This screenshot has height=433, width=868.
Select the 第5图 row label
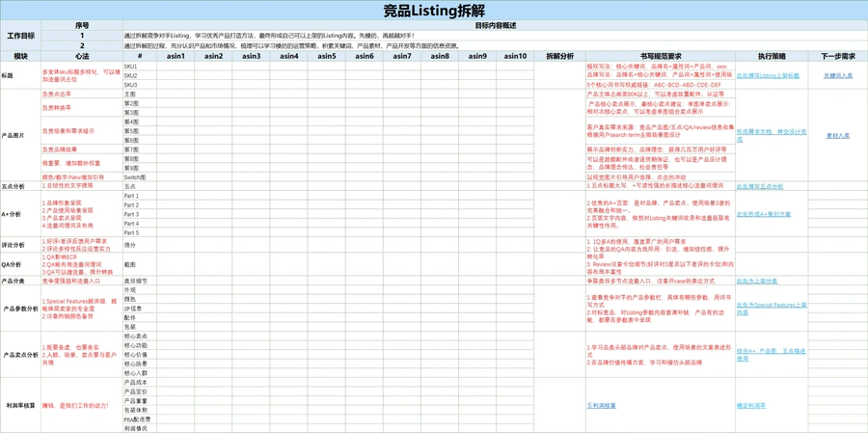point(140,131)
